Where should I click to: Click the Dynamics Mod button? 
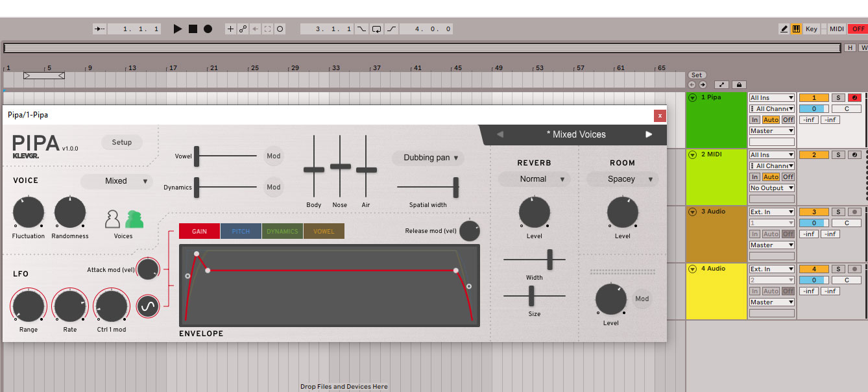tap(274, 187)
